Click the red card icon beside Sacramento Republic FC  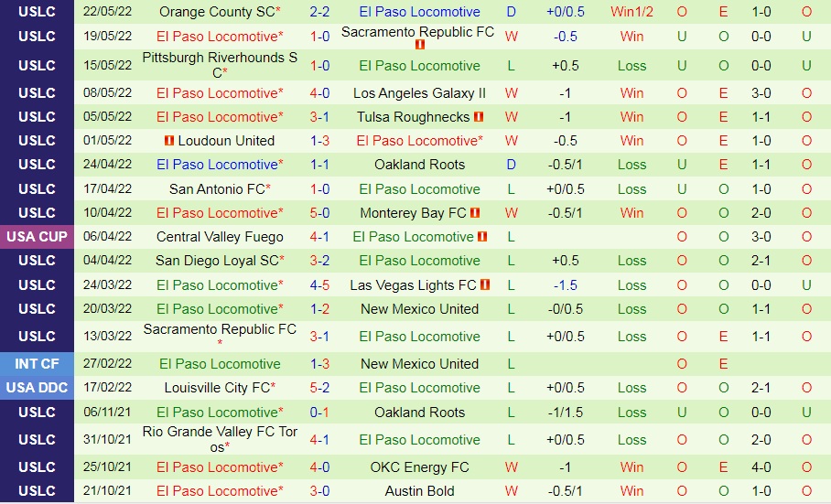point(420,45)
